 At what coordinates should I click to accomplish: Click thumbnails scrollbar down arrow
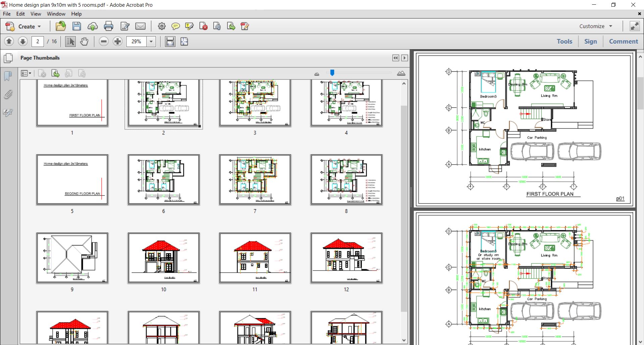coord(404,340)
